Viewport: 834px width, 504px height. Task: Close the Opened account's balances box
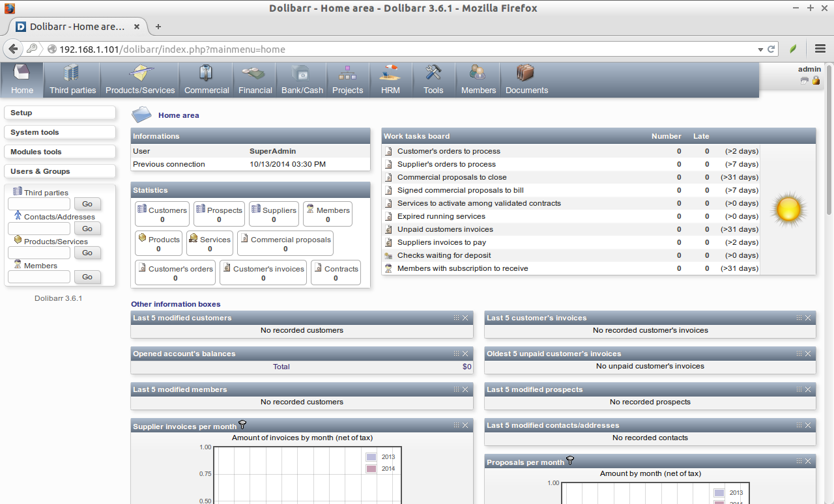(465, 354)
